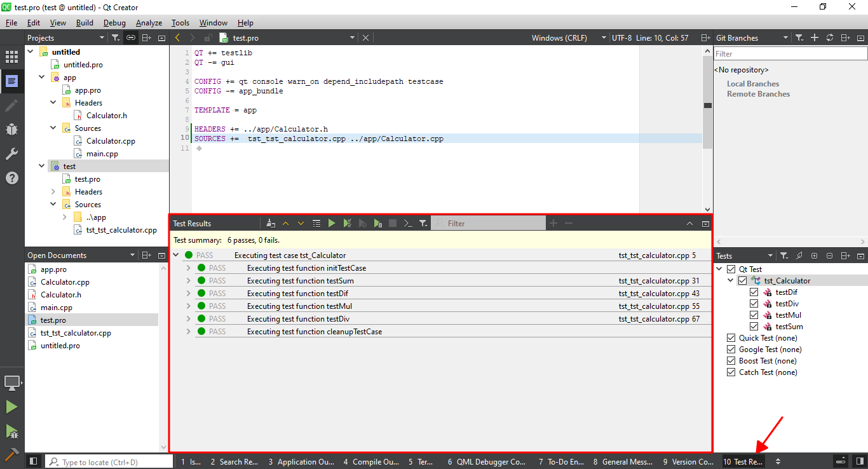
Task: Open the Debug menu
Action: click(115, 22)
